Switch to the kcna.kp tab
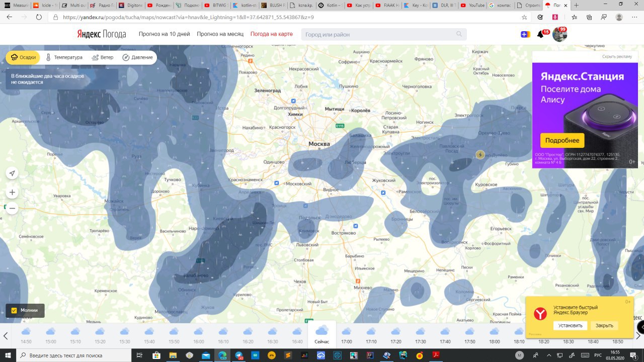The width and height of the screenshot is (644, 362). click(302, 5)
